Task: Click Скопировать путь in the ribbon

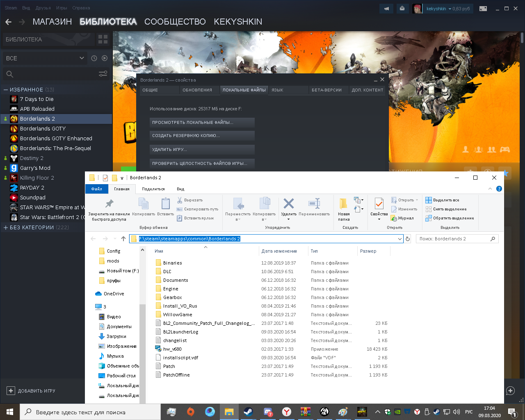Action: [x=198, y=209]
